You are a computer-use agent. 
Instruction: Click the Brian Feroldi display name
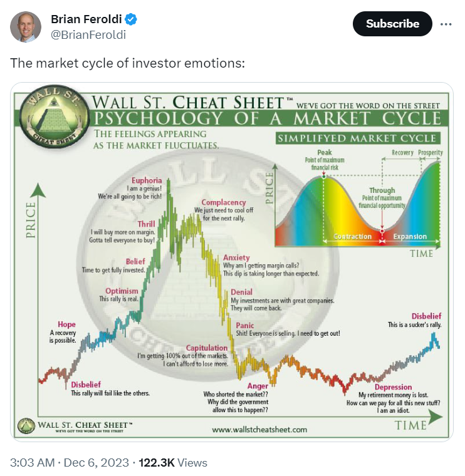pyautogui.click(x=86, y=19)
